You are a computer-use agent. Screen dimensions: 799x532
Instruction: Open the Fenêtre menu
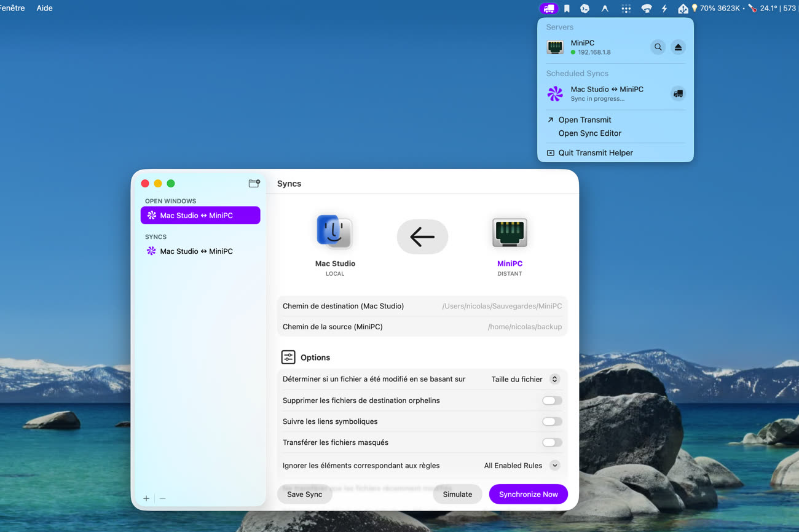click(12, 8)
